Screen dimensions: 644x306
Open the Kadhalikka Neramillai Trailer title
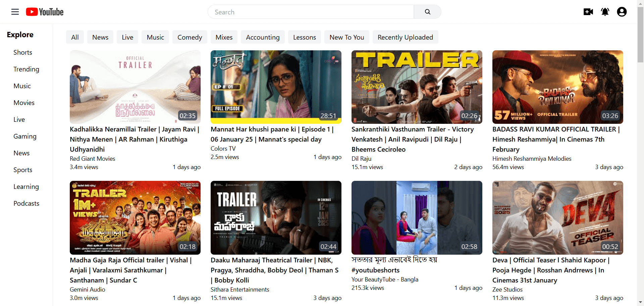[135, 139]
